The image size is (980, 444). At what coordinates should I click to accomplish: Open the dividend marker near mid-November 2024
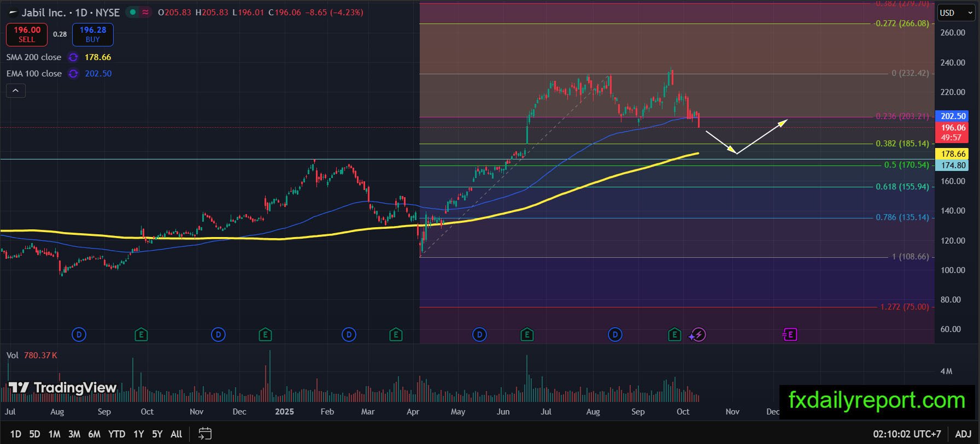pos(218,334)
